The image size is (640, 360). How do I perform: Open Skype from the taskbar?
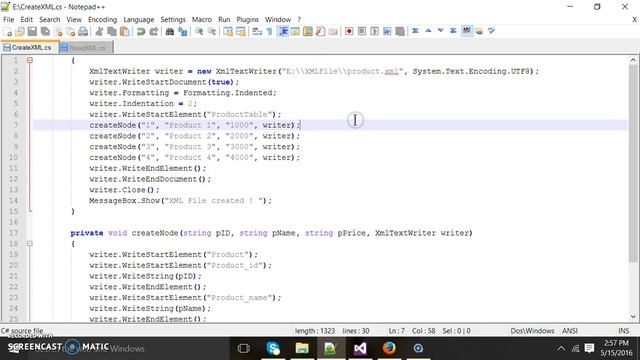coord(273,349)
